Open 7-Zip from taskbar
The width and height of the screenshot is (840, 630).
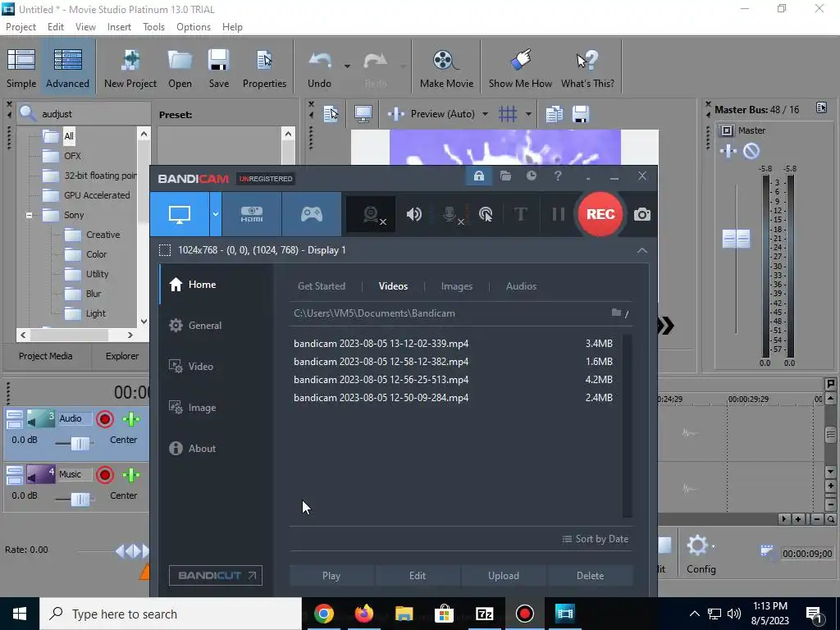pyautogui.click(x=484, y=614)
